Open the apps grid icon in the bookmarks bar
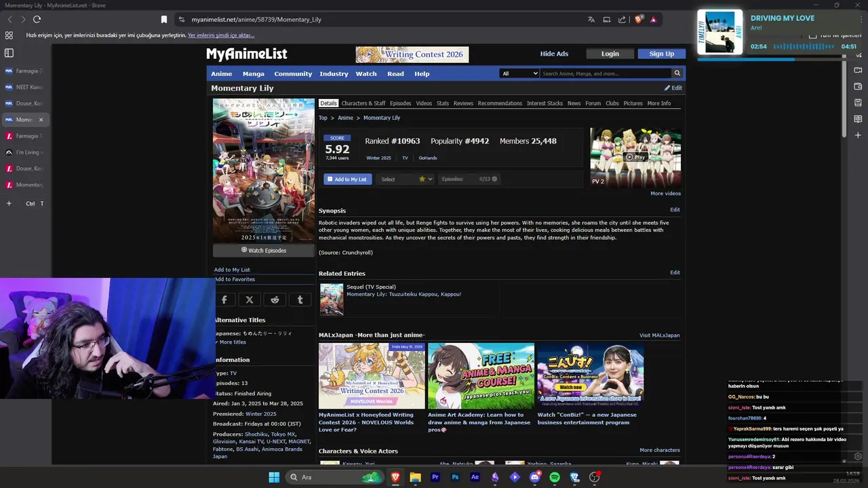 click(9, 35)
